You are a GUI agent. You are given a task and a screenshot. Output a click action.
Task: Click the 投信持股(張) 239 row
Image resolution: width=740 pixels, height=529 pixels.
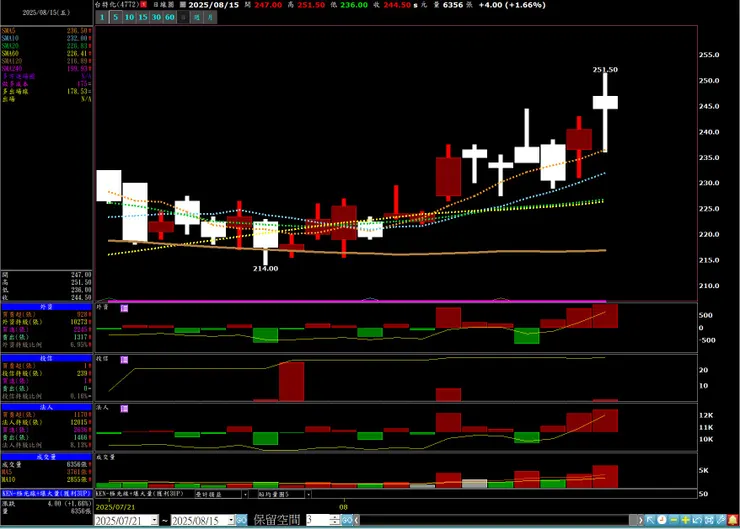[x=46, y=373]
